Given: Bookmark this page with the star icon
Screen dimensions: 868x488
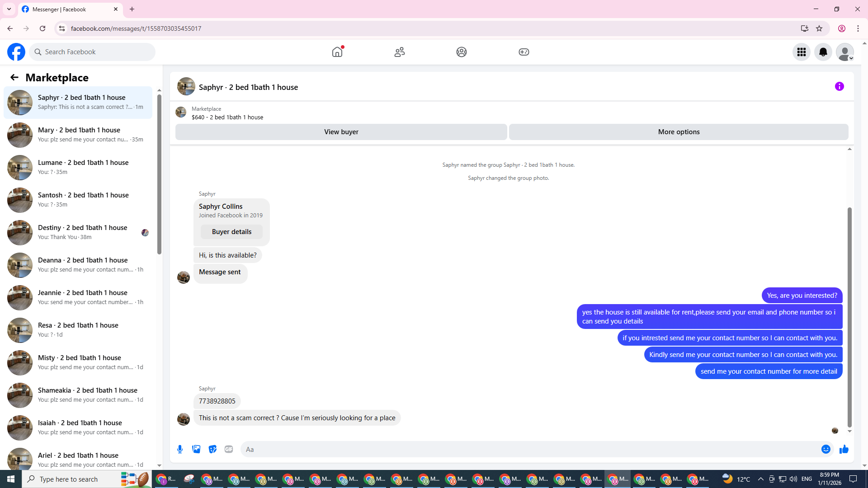Looking at the screenshot, I should click(819, 28).
